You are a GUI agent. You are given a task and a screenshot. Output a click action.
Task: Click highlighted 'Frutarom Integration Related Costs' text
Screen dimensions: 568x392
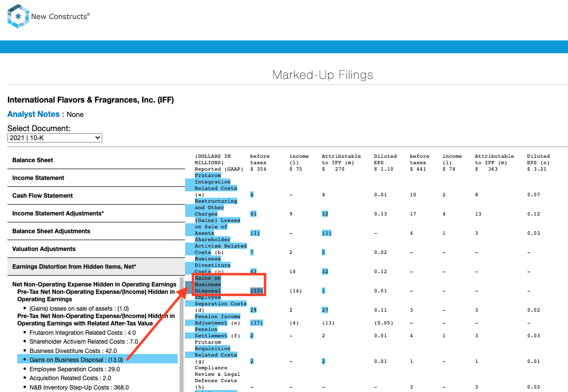pyautogui.click(x=216, y=182)
